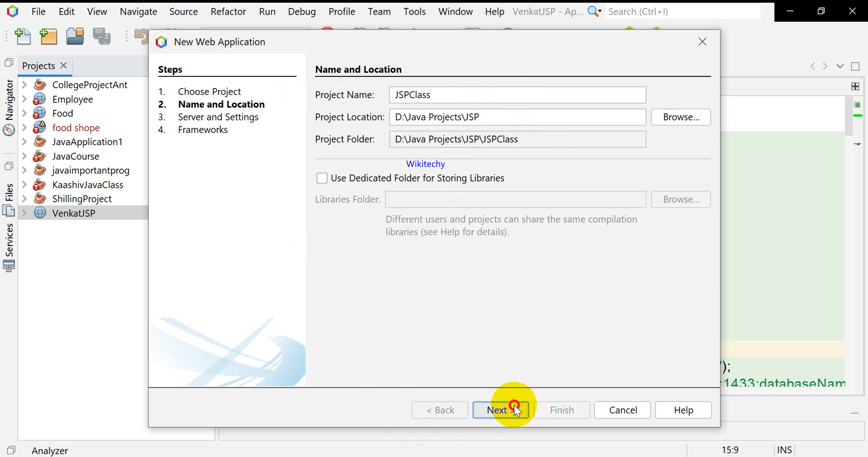
Task: Click the Project Name input field
Action: point(517,95)
